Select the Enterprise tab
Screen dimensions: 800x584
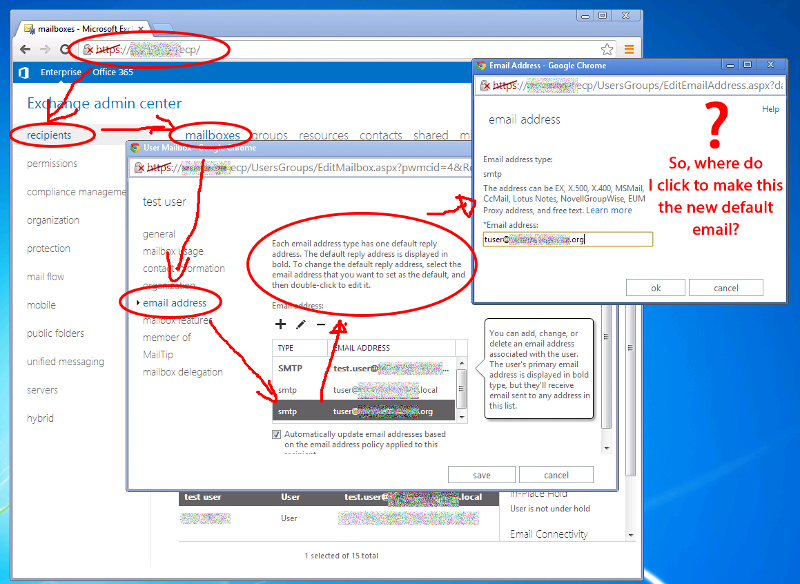point(61,72)
